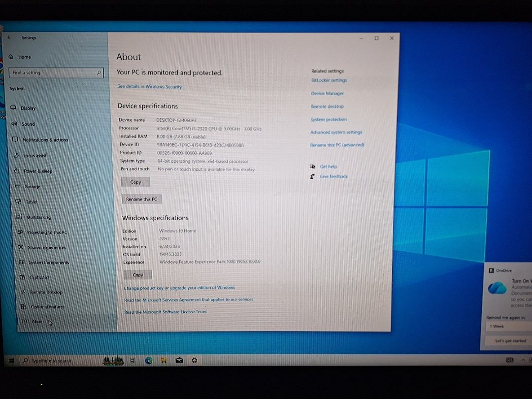The width and height of the screenshot is (532, 399).
Task: Launch Microsoft Edge from taskbar
Action: point(149,360)
